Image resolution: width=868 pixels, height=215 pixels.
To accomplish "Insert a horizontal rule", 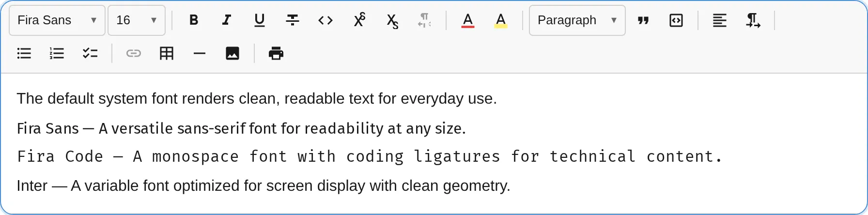I will (x=200, y=53).
